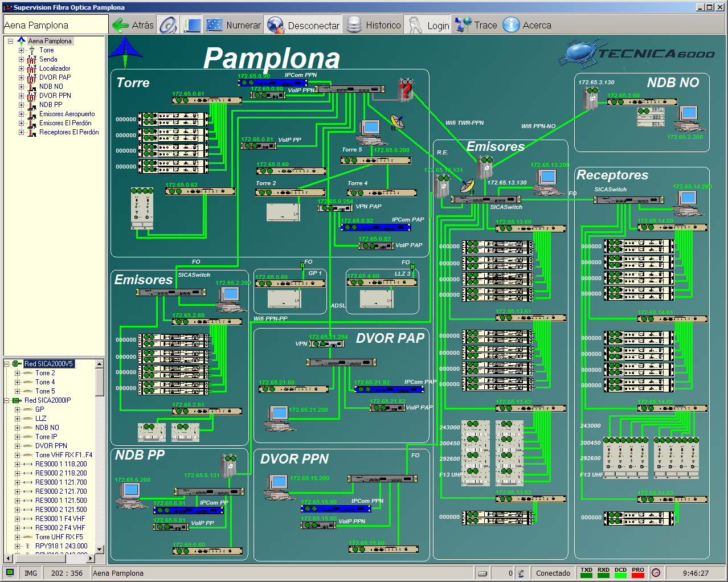The image size is (728, 582).
Task: Select the red question mark device icon
Action: [x=406, y=90]
